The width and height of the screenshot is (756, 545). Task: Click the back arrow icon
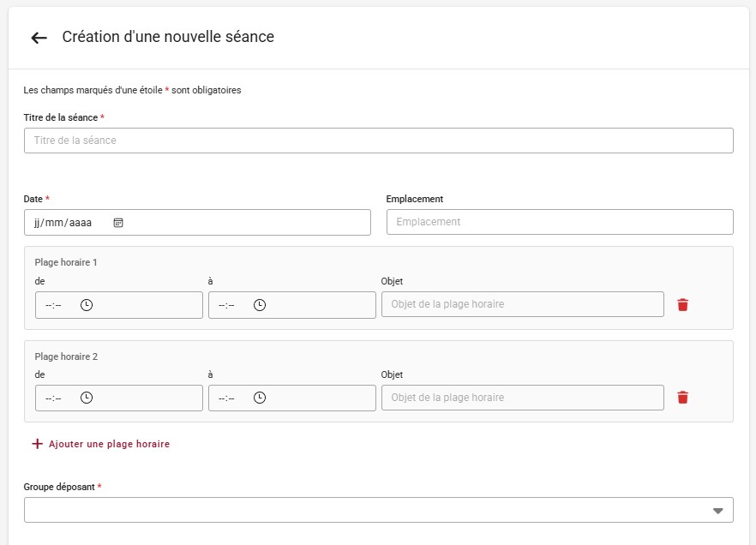tap(39, 38)
